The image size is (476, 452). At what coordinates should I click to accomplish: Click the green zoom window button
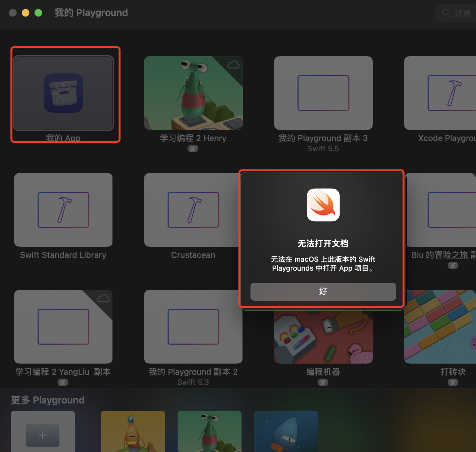[38, 13]
